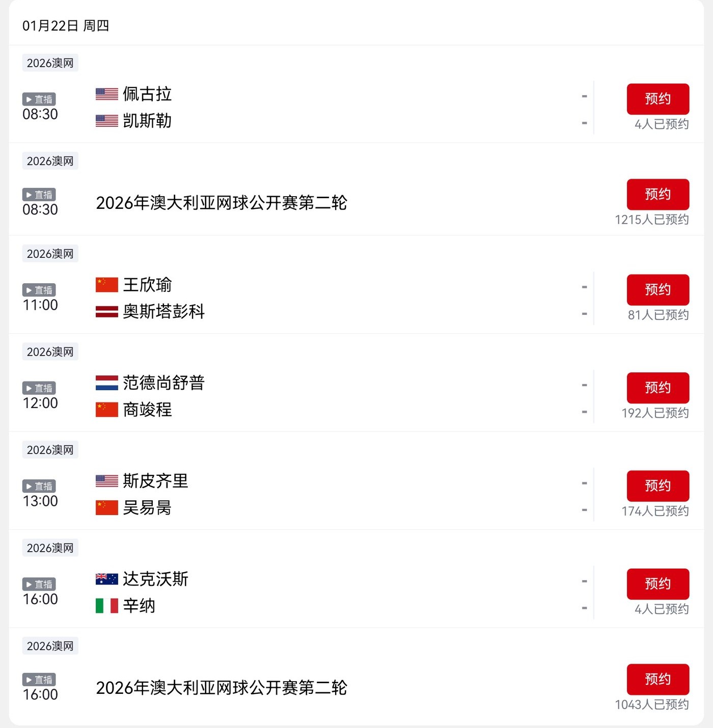
Task: Reserve the 16:00 澳大利亚网球公开赛第二轮 broadcast
Action: [657, 679]
